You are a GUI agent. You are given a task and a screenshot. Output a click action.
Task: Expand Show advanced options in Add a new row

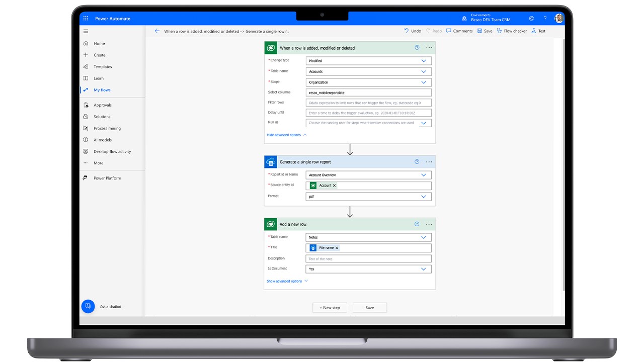[287, 281]
